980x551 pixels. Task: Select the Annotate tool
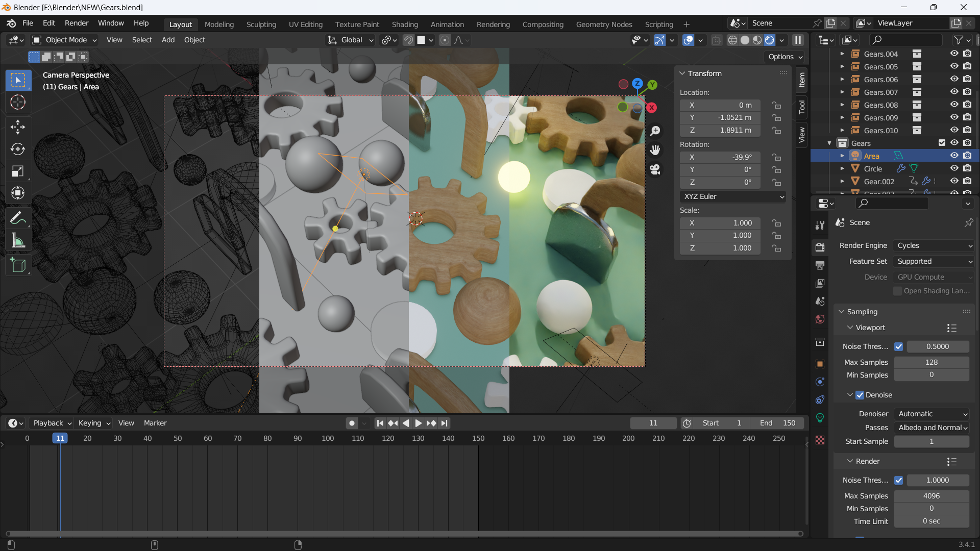18,218
